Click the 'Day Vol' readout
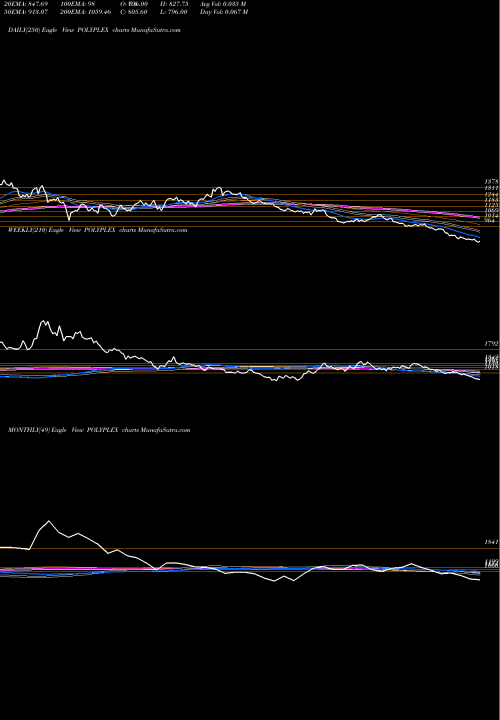Viewport: 500px width, 720px height. pos(224,12)
